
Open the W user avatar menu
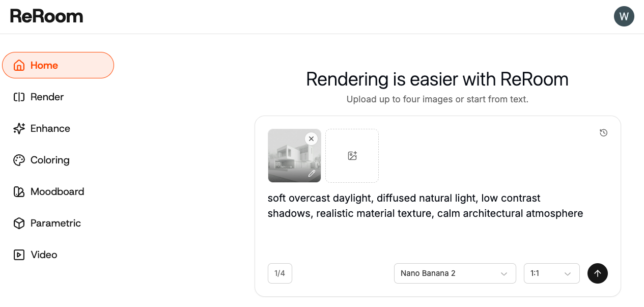(624, 16)
